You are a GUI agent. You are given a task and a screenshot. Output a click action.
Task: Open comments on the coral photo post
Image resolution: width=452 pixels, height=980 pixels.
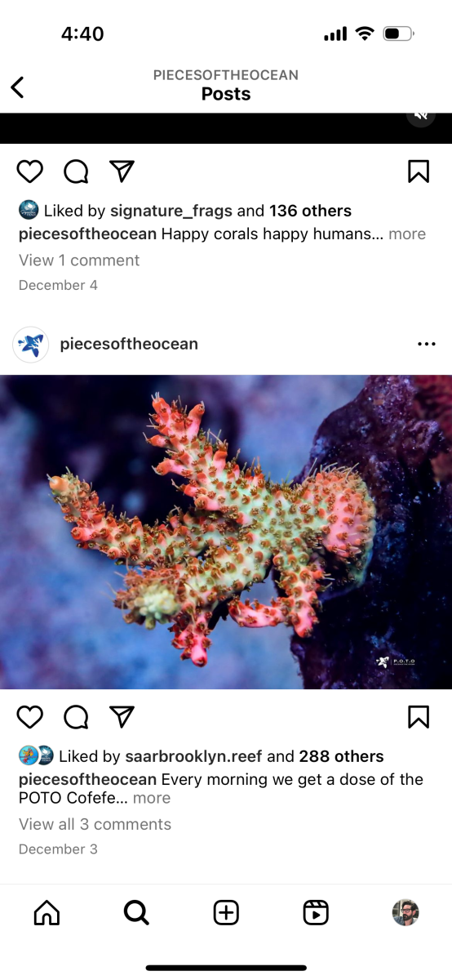pyautogui.click(x=76, y=717)
